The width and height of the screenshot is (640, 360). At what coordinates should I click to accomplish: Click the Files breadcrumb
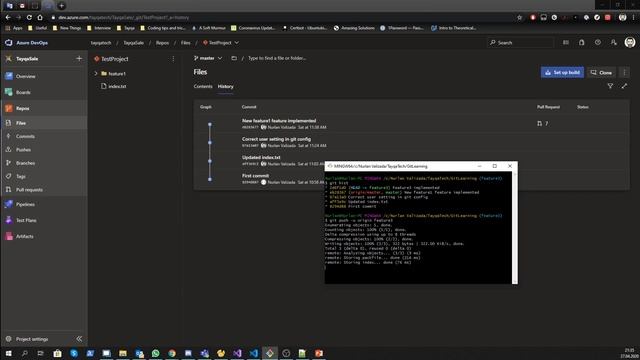point(185,42)
